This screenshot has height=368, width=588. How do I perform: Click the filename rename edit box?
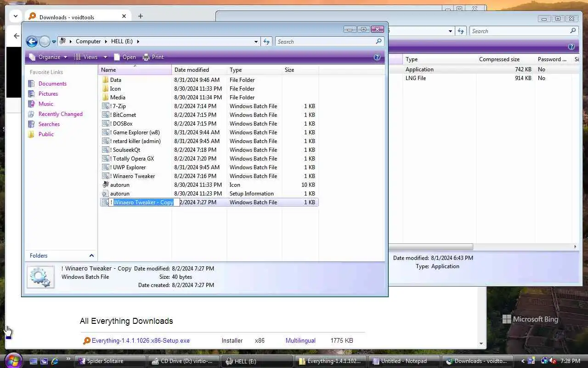144,202
